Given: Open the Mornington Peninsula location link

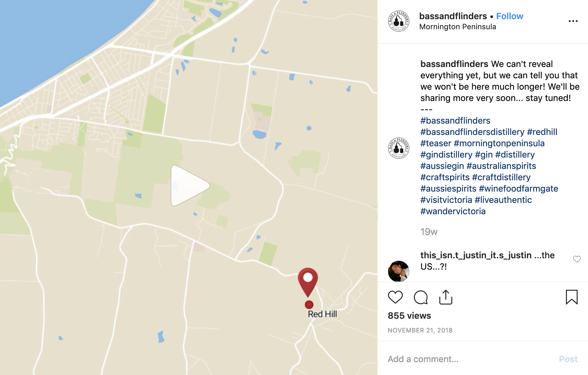Looking at the screenshot, I should point(458,27).
